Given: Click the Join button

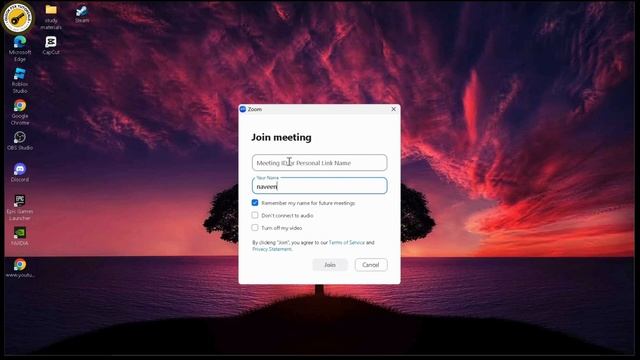Looking at the screenshot, I should pyautogui.click(x=330, y=265).
